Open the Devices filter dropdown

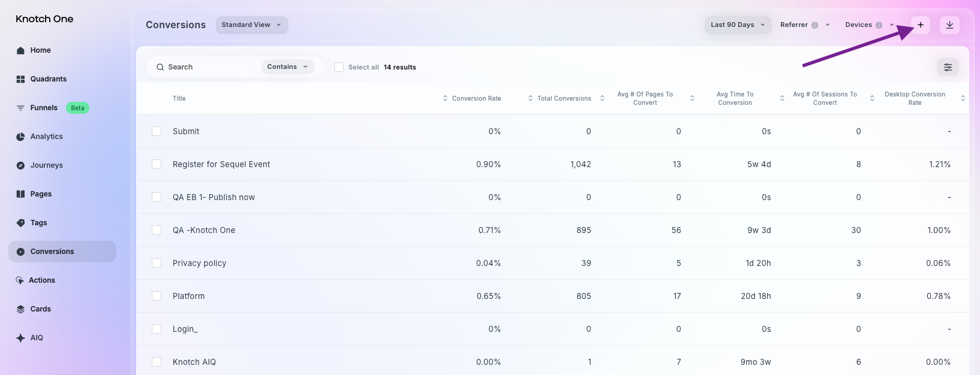[870, 25]
